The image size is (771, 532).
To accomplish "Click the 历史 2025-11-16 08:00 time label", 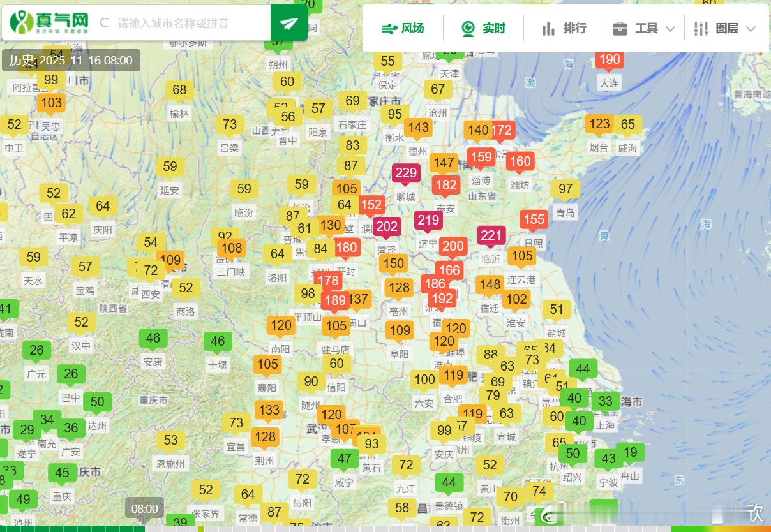I will coord(71,61).
